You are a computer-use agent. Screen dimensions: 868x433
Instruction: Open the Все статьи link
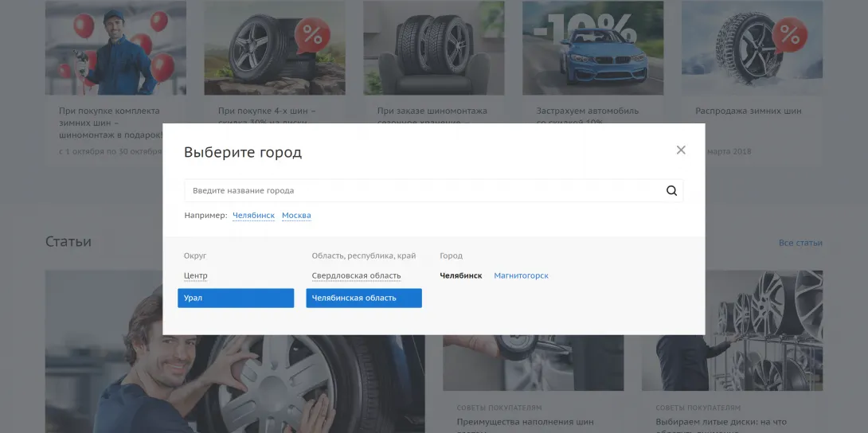[800, 243]
